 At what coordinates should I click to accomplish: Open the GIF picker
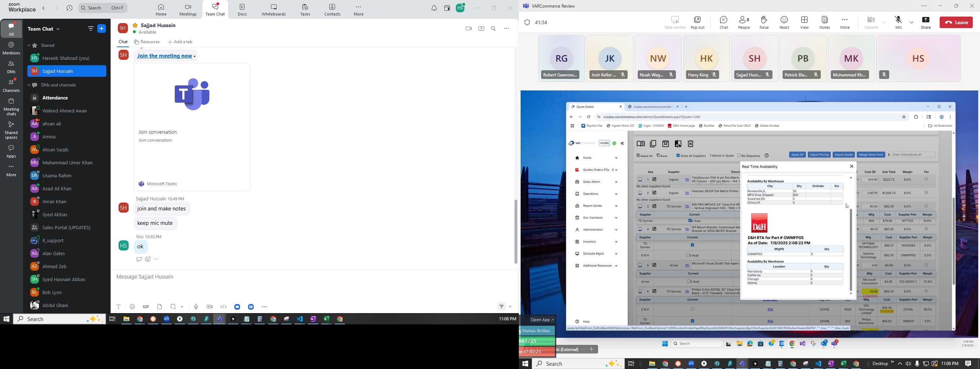pos(146,307)
